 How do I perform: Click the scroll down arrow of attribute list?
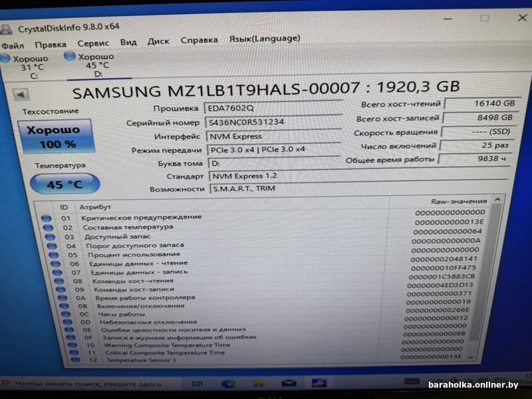coord(471,357)
